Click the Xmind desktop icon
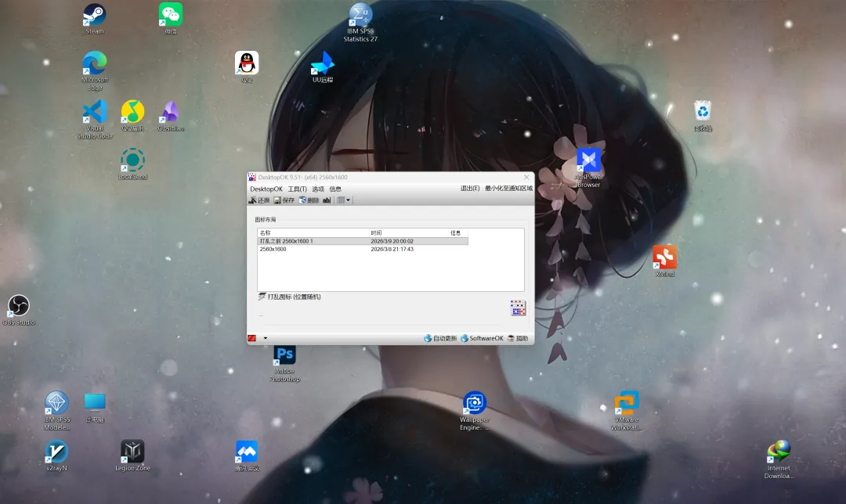This screenshot has width=846, height=504. click(665, 261)
